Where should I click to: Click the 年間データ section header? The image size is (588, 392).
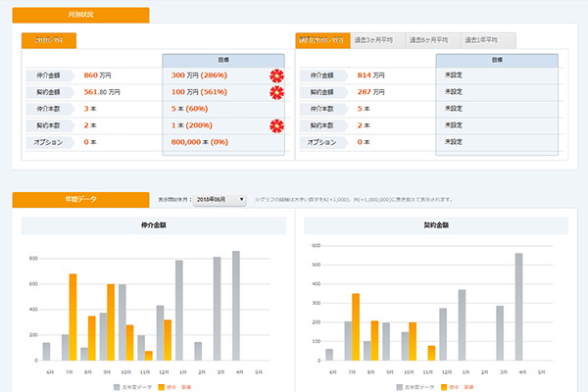80,199
